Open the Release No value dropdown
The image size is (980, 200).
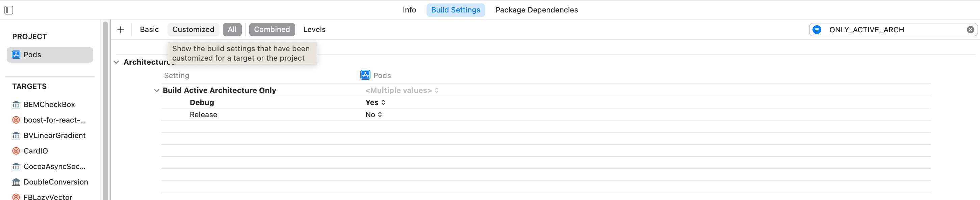coord(373,114)
